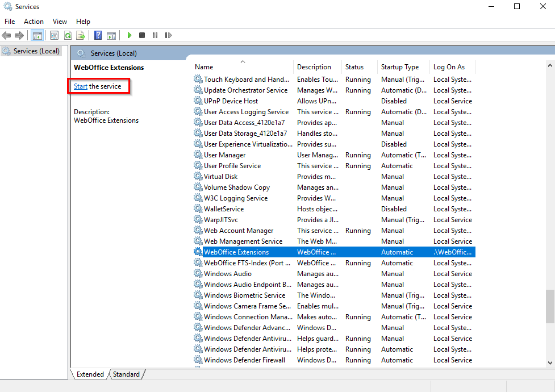Image resolution: width=555 pixels, height=392 pixels.
Task: Click the Help question mark icon
Action: 97,35
